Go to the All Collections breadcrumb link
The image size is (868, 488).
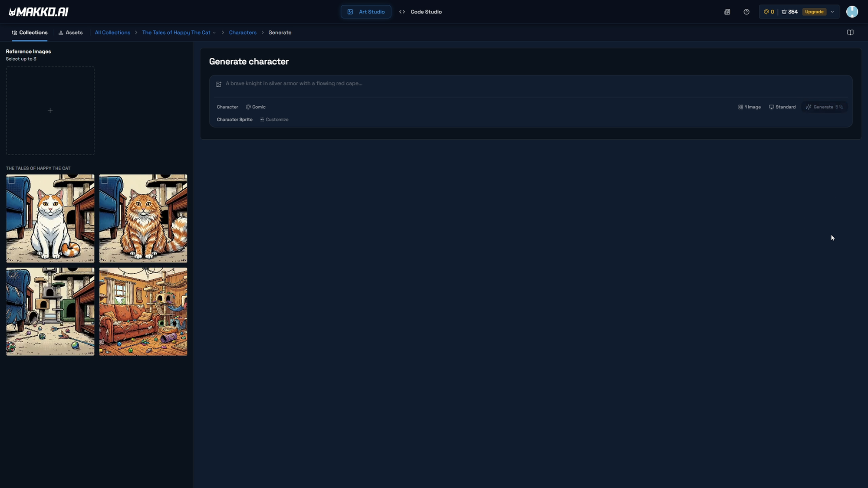pos(112,33)
